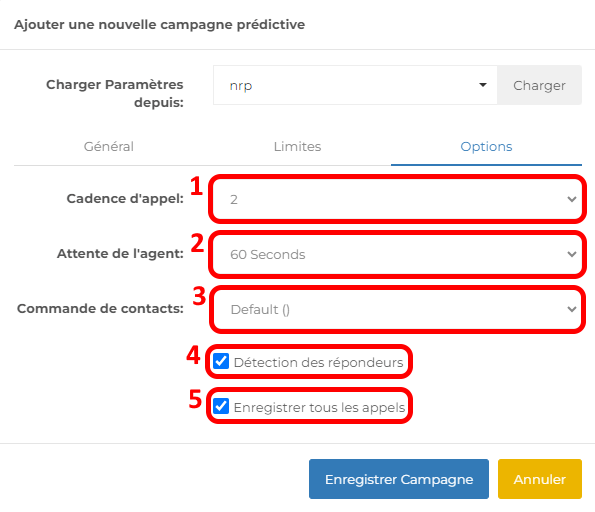The image size is (595, 512).
Task: Click chevron icon of Commande de contacts field
Action: pyautogui.click(x=571, y=309)
